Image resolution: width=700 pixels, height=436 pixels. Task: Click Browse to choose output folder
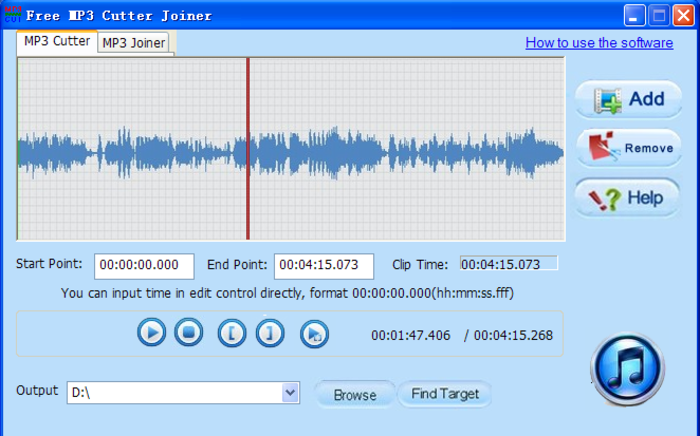355,395
